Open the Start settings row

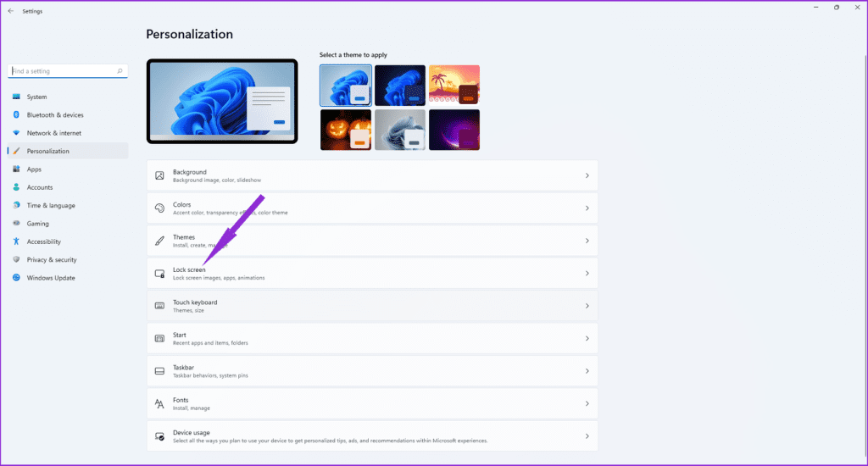click(x=371, y=338)
